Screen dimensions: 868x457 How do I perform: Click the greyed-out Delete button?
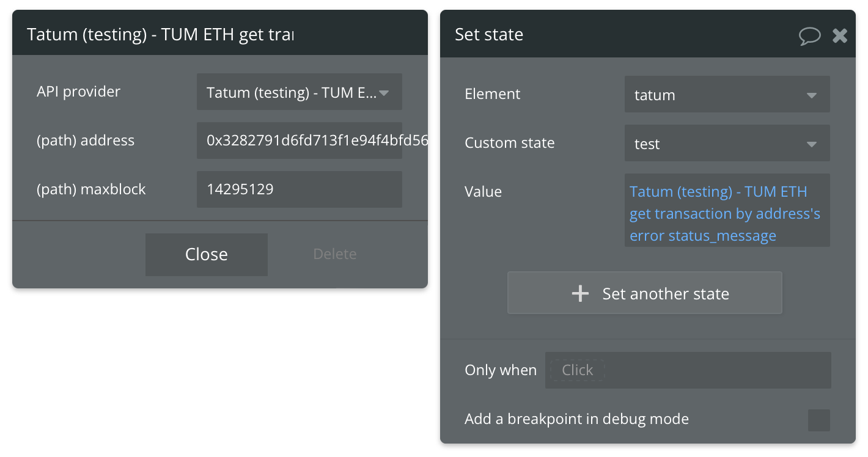(334, 254)
